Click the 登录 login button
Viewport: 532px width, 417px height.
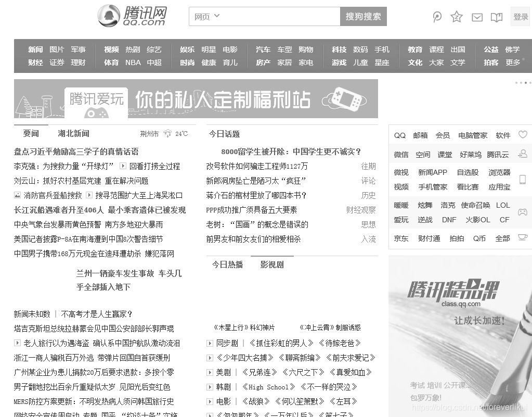coord(521,17)
